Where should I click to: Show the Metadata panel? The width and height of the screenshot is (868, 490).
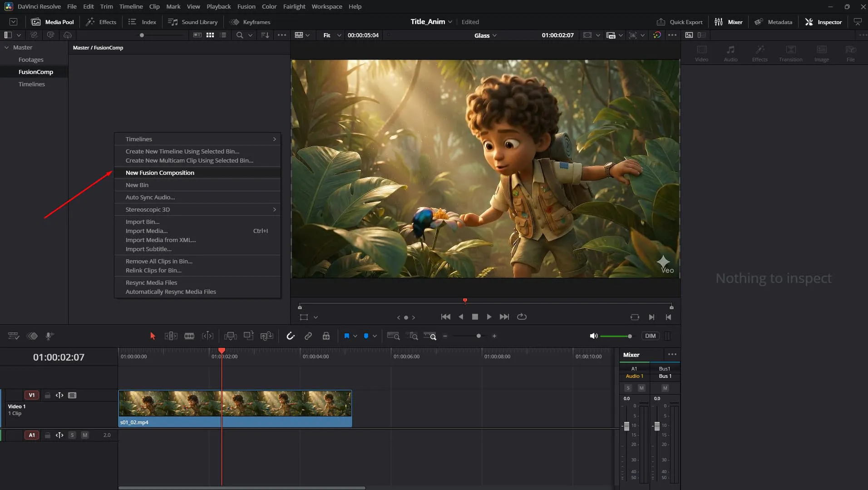[774, 22]
